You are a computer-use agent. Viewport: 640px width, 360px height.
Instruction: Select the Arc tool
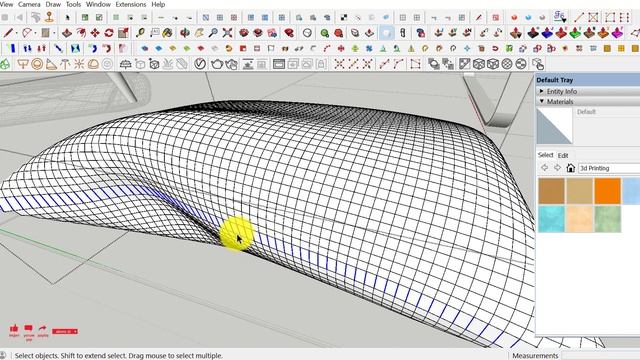(x=27, y=33)
